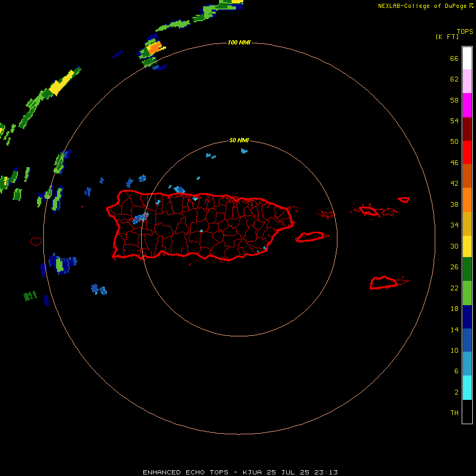
Task: Click legend value 6
Action: 456,371
